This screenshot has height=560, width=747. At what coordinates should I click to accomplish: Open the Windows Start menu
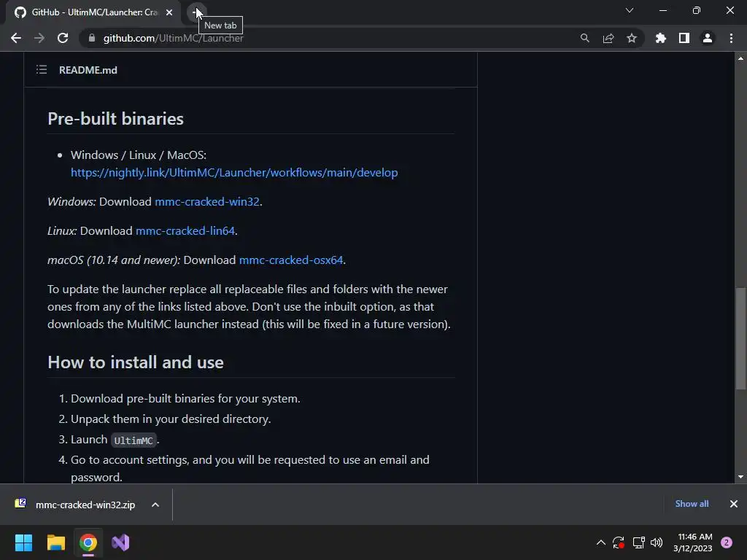point(23,542)
